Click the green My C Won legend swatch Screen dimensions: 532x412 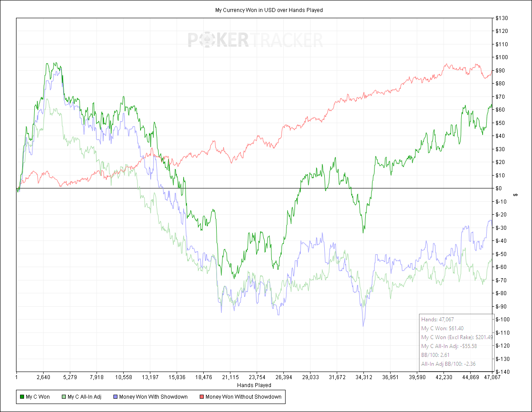pos(22,397)
